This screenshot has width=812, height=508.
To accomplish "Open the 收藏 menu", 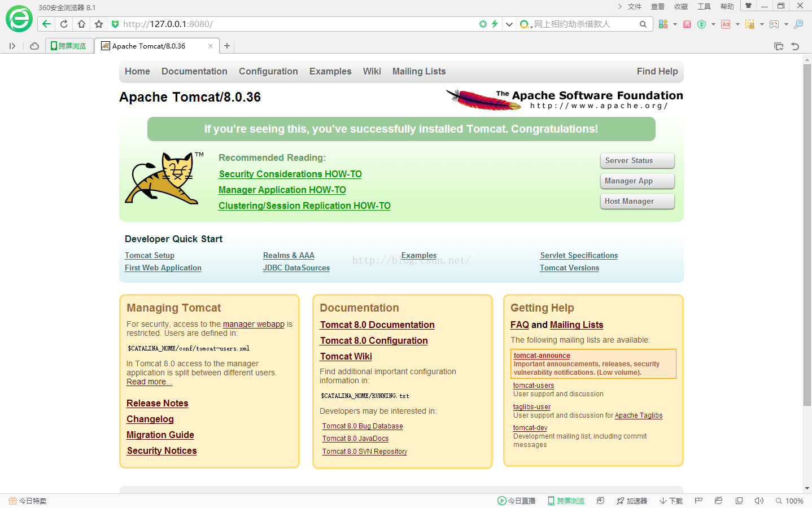I will pos(681,7).
